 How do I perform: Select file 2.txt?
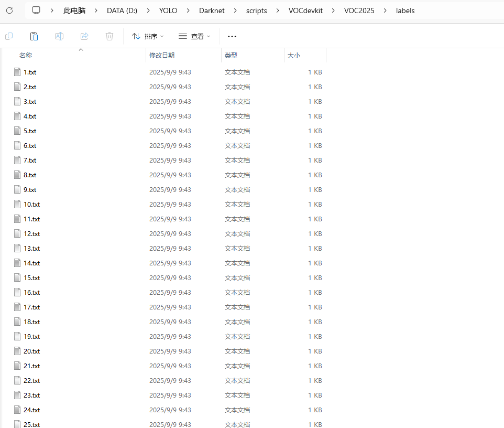[x=30, y=87]
